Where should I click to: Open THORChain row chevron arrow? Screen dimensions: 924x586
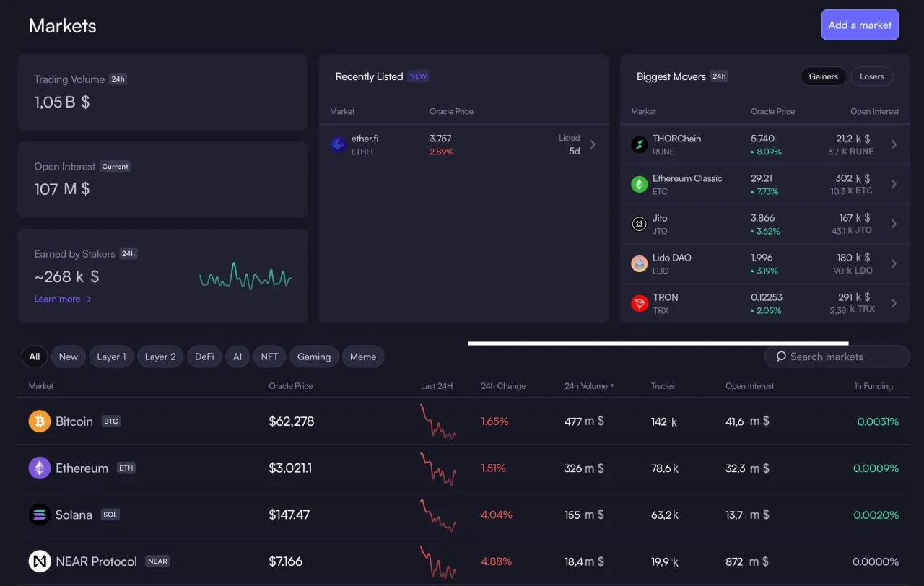894,144
